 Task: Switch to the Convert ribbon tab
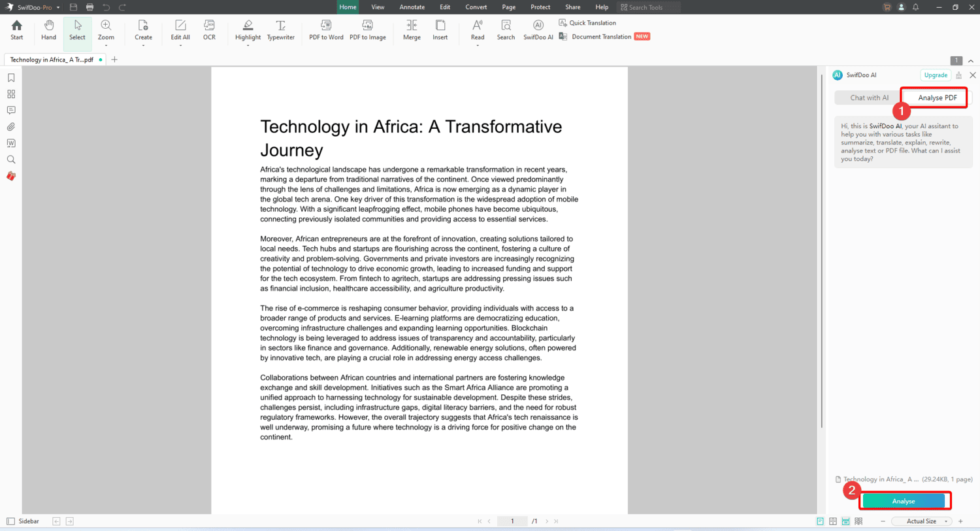point(476,7)
